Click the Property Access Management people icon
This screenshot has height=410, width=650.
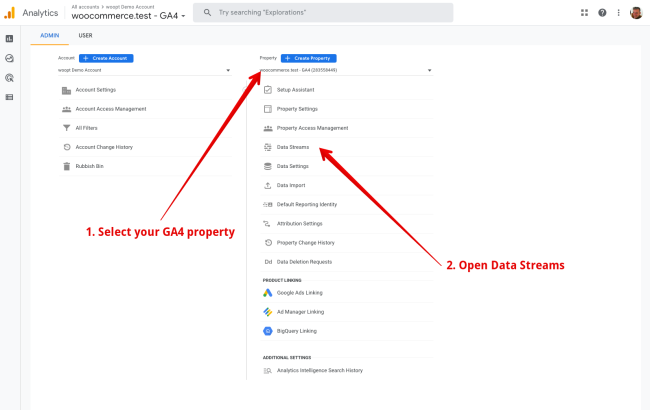tap(268, 128)
